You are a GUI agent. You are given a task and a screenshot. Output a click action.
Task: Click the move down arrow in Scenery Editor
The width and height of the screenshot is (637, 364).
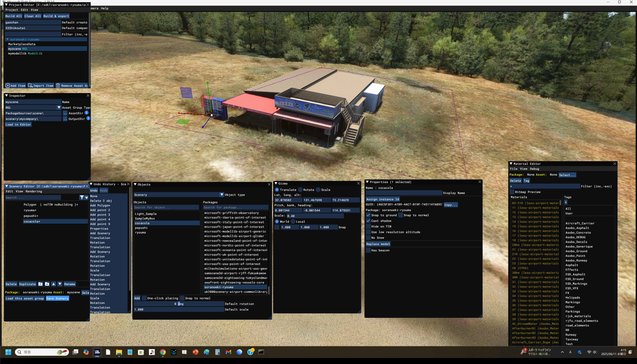click(60, 284)
